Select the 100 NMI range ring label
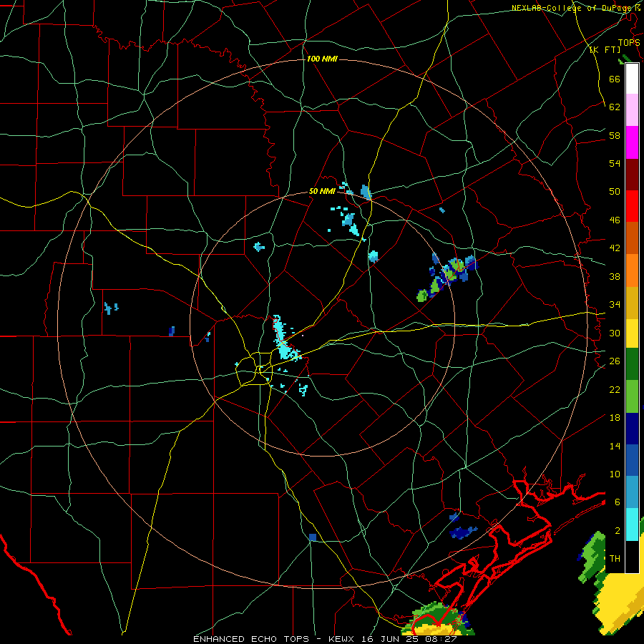This screenshot has height=644, width=644. coord(322,59)
